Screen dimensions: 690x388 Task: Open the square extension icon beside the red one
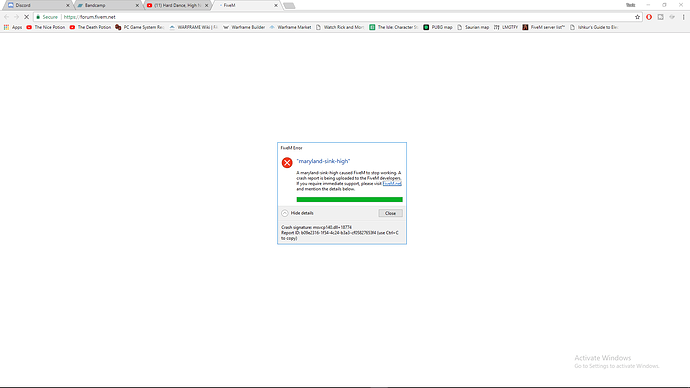(x=661, y=17)
